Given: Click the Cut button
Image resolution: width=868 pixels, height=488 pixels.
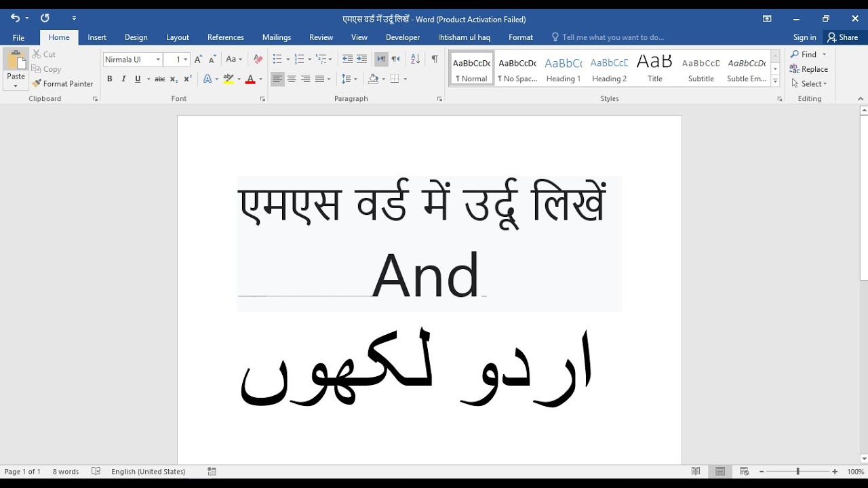Looking at the screenshot, I should pos(44,54).
